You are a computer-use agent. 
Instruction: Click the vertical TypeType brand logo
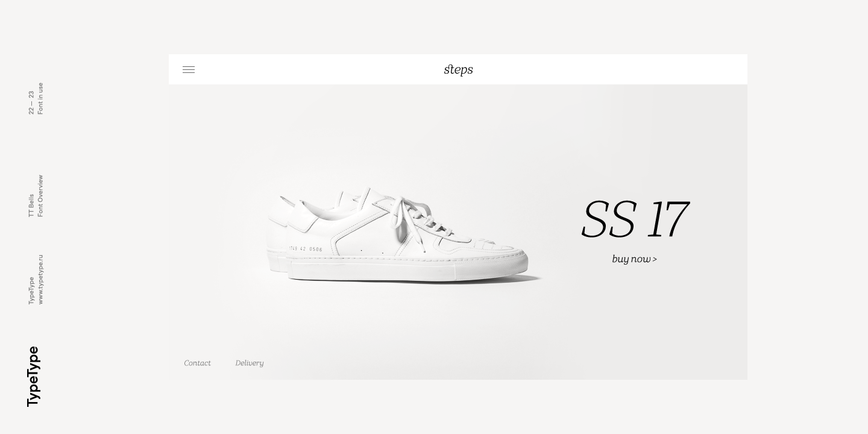[33, 377]
